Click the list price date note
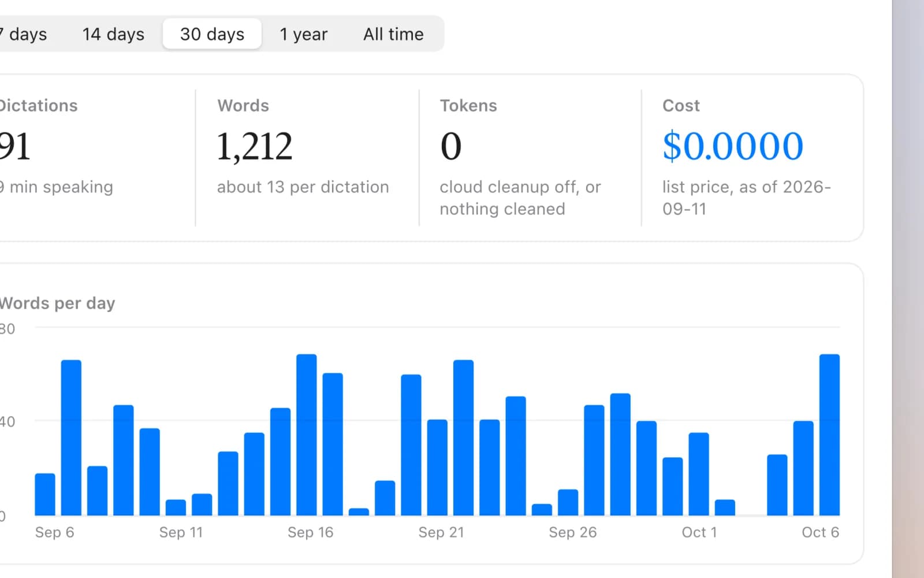The width and height of the screenshot is (924, 578). (x=746, y=198)
